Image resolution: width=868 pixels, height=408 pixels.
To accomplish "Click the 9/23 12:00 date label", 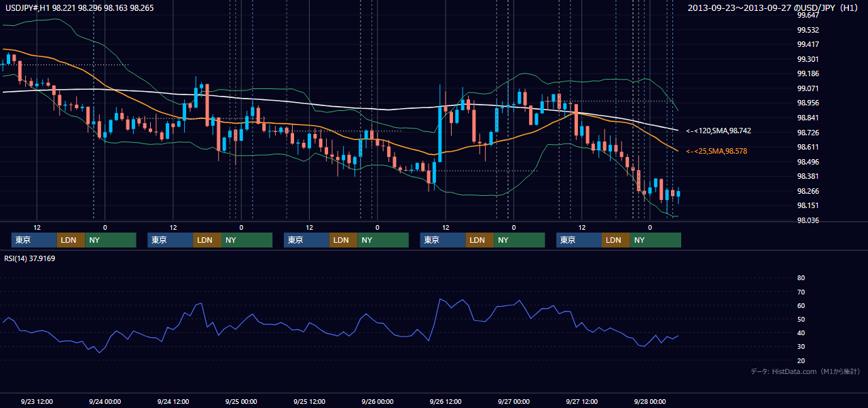I will click(x=37, y=401).
